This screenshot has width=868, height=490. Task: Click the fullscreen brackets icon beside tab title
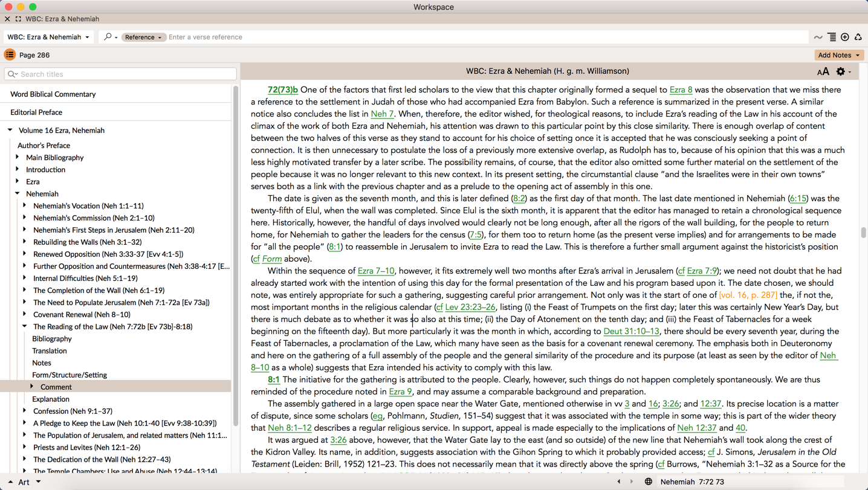(x=18, y=19)
